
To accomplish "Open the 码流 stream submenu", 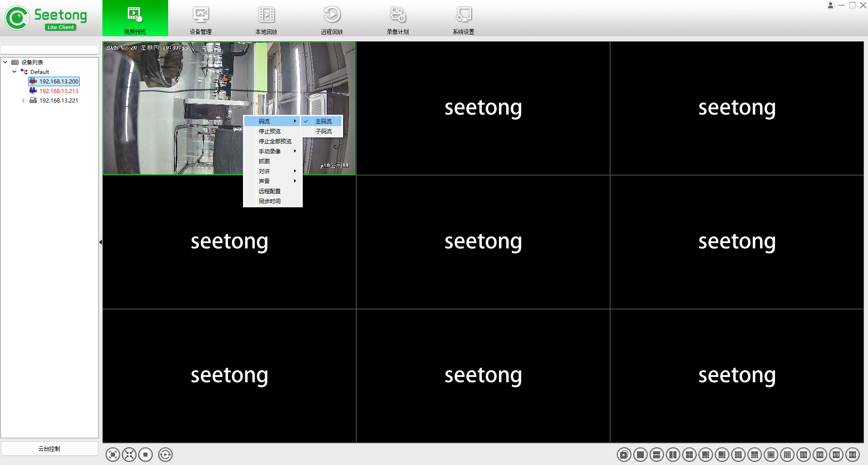I will click(273, 122).
